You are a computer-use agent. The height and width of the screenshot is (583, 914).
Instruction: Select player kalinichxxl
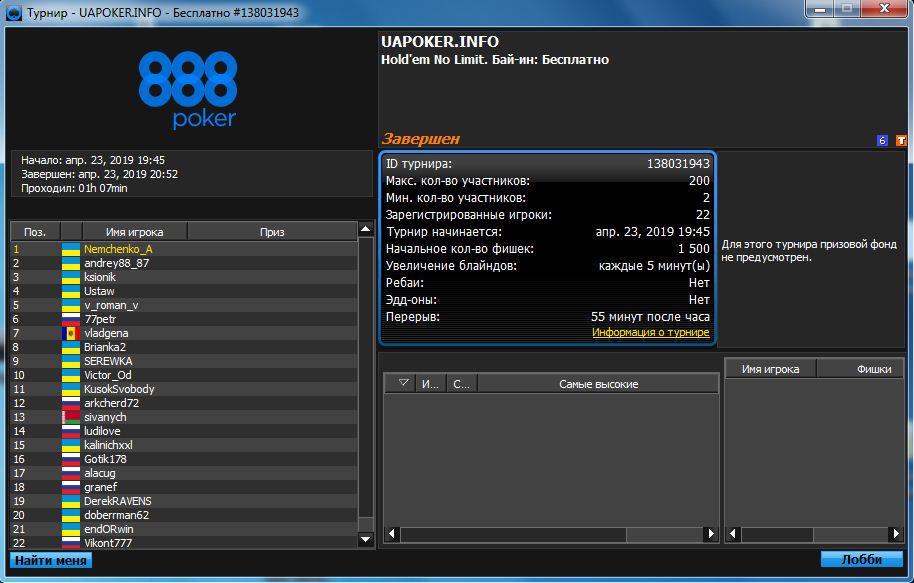click(184, 445)
